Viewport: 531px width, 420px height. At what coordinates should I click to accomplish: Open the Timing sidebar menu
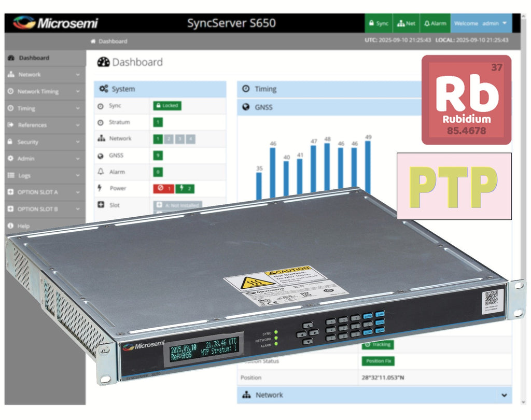[45, 108]
